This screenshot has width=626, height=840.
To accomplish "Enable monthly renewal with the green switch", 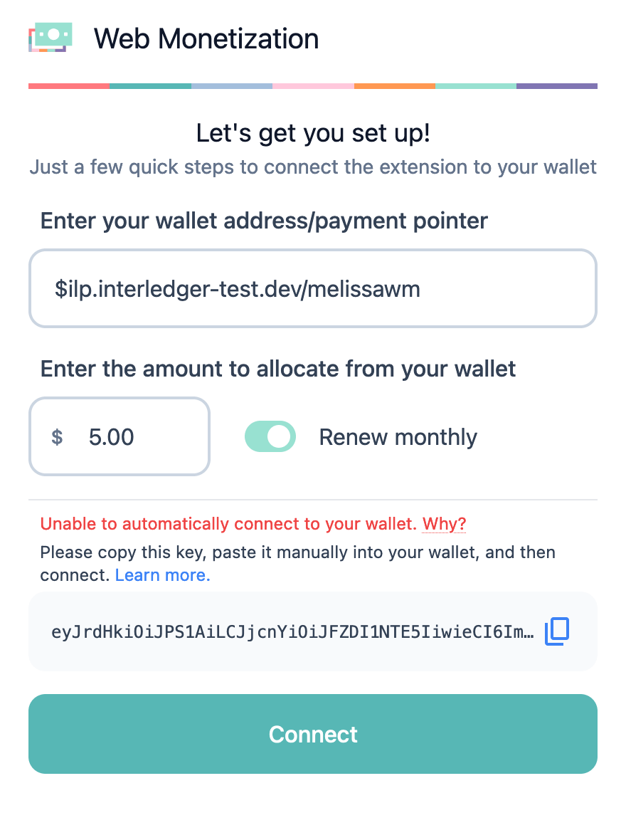I will [270, 436].
